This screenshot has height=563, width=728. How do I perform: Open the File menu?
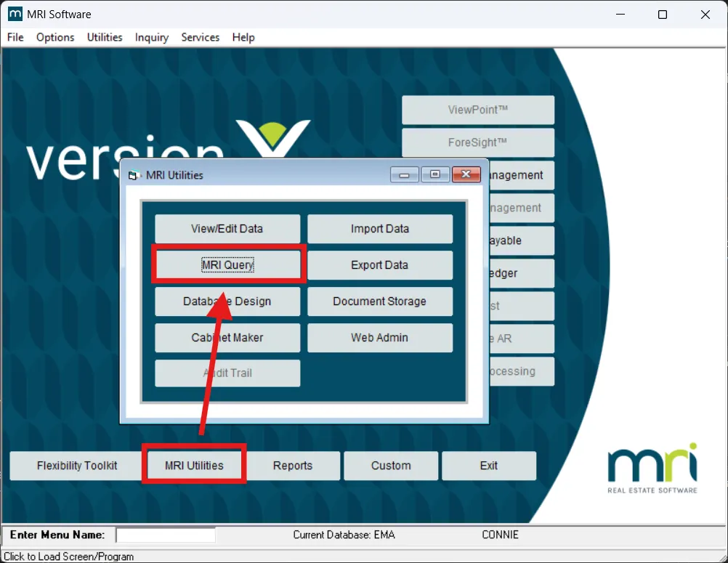tap(15, 37)
